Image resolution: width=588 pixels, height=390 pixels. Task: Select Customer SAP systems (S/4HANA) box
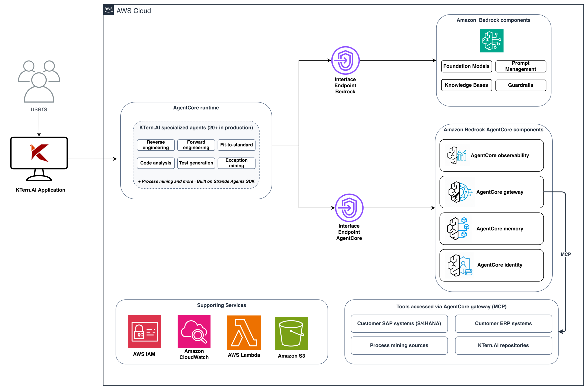399,323
